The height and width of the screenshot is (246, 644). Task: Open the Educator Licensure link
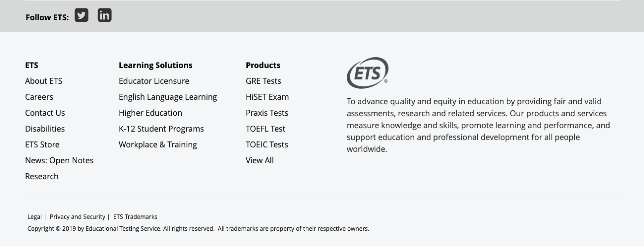click(x=154, y=81)
